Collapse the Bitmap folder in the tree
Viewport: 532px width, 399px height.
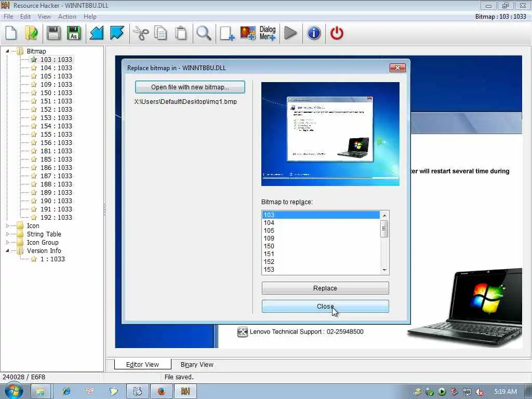click(7, 51)
